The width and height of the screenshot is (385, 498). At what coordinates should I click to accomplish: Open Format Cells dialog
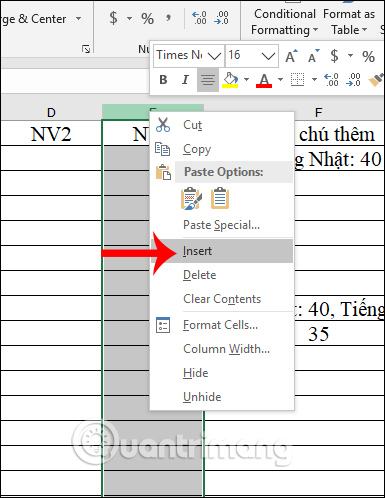(x=221, y=325)
